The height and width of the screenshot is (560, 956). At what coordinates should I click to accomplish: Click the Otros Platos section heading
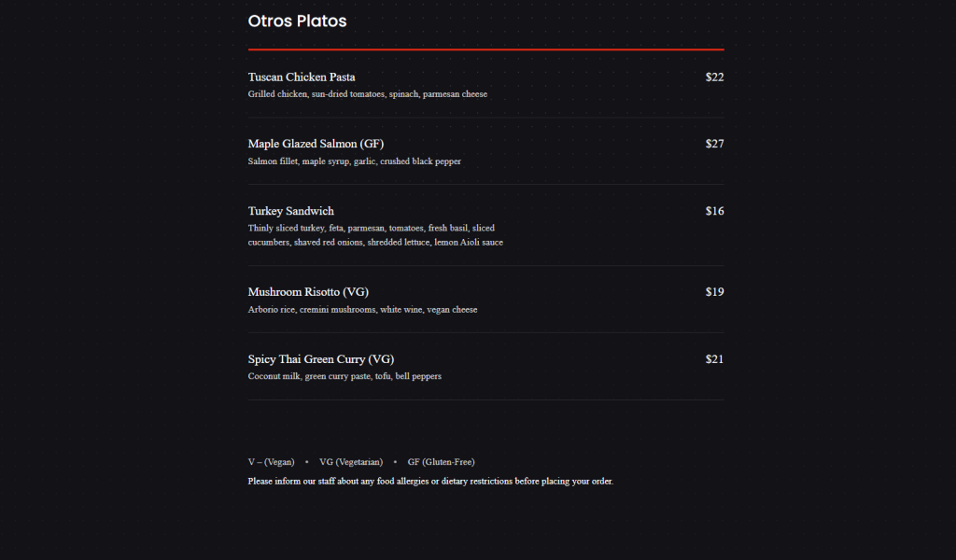click(x=297, y=21)
